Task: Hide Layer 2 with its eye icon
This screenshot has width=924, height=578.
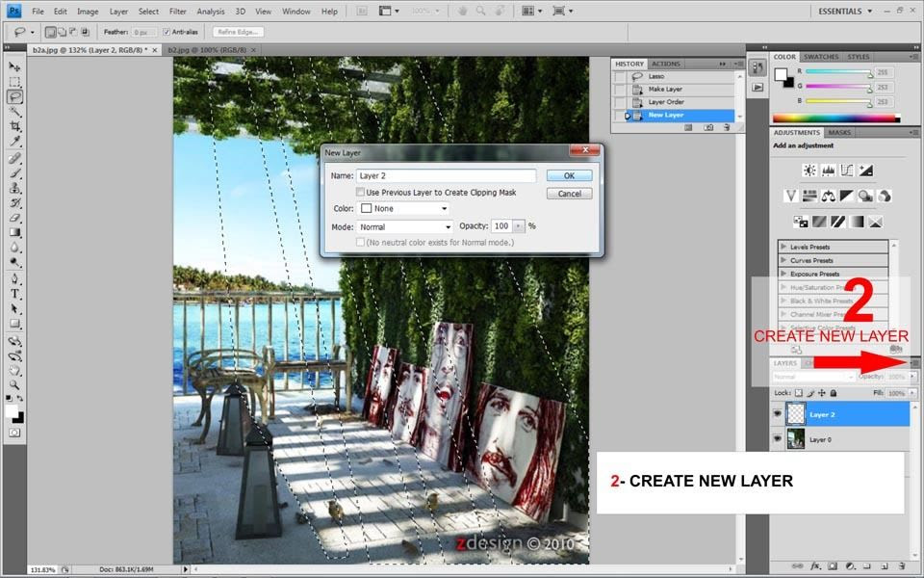Action: (778, 414)
